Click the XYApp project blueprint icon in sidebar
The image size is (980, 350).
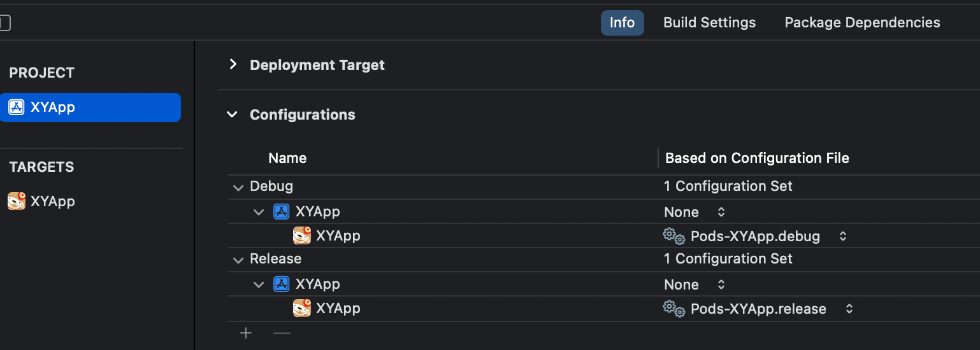[x=16, y=107]
